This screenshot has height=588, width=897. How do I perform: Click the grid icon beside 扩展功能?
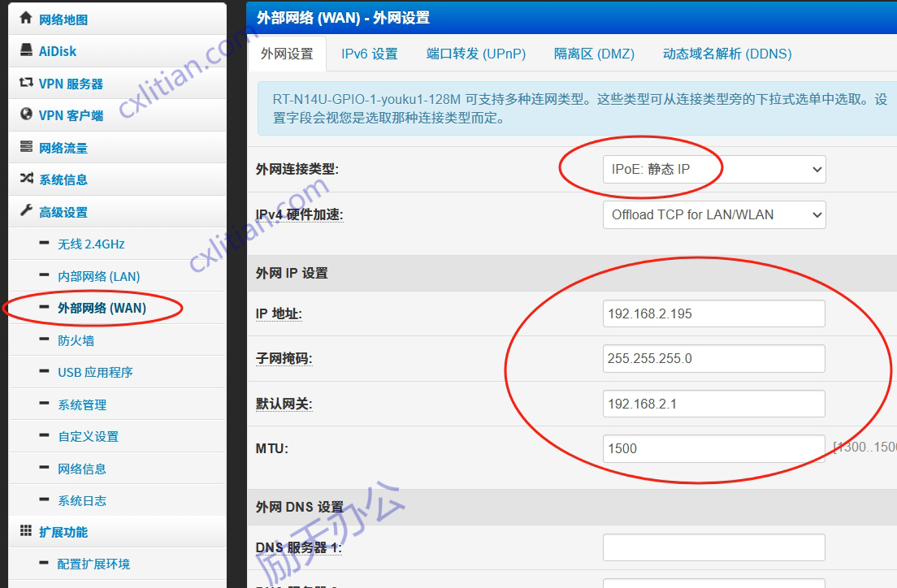point(25,532)
